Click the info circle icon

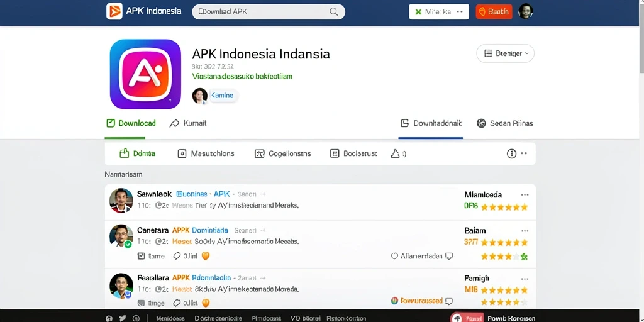[511, 153]
